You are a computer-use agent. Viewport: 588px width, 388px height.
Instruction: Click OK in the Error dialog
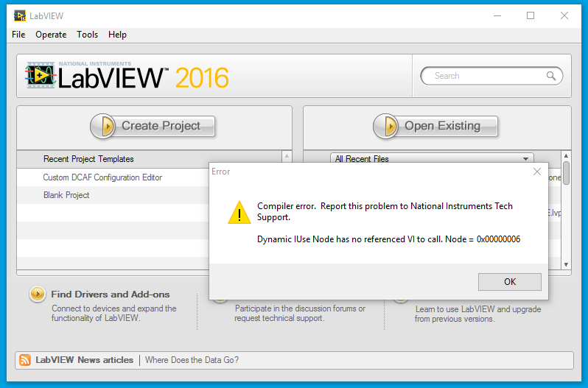point(510,282)
